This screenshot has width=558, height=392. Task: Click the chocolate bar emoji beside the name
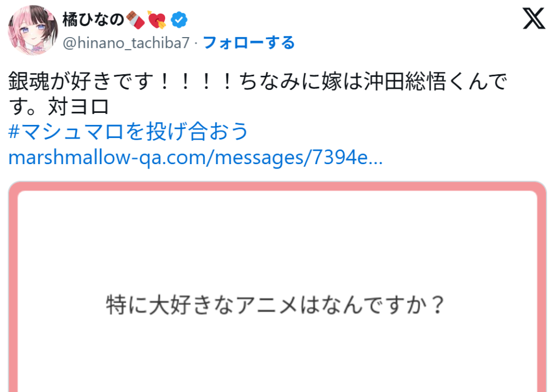(x=136, y=20)
